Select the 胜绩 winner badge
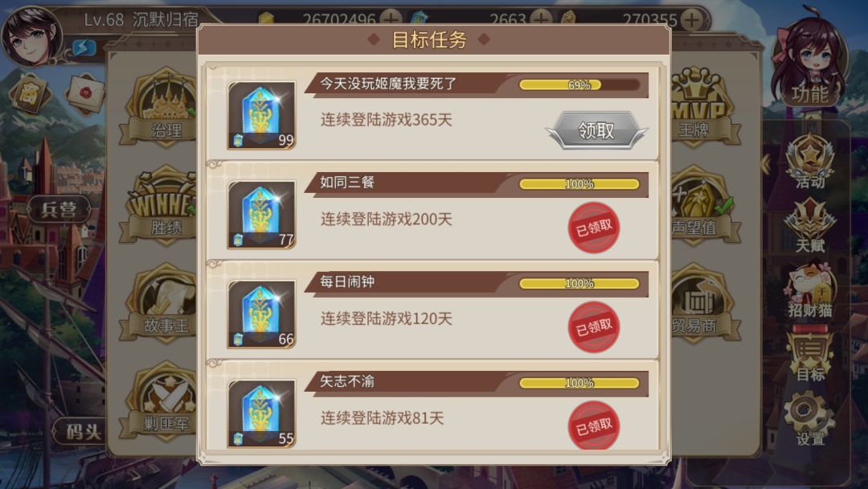868x489 pixels. click(x=161, y=205)
